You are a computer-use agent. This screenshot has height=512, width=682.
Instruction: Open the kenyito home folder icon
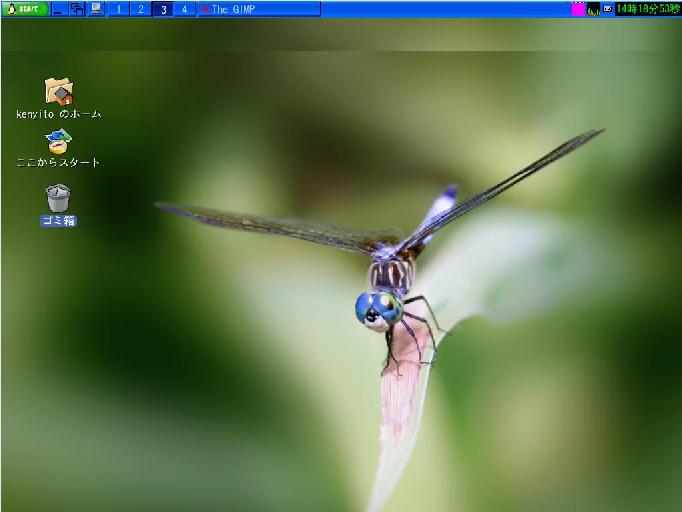(59, 92)
